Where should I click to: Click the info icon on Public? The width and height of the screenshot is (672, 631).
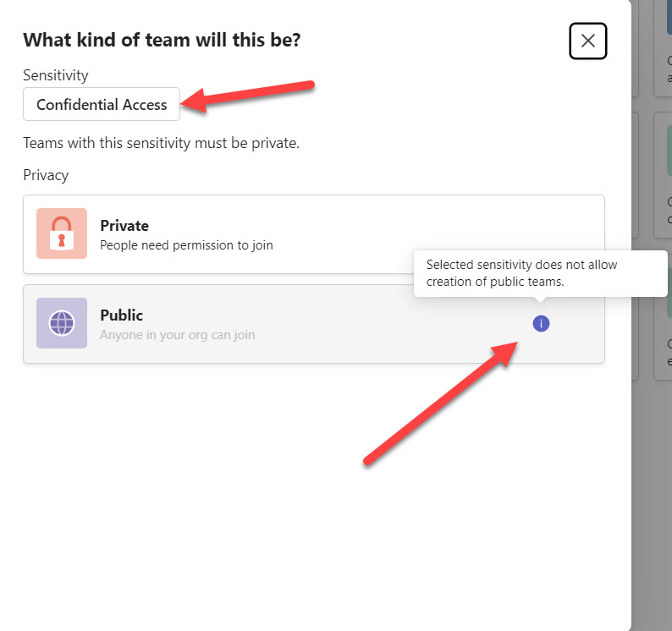[x=541, y=323]
